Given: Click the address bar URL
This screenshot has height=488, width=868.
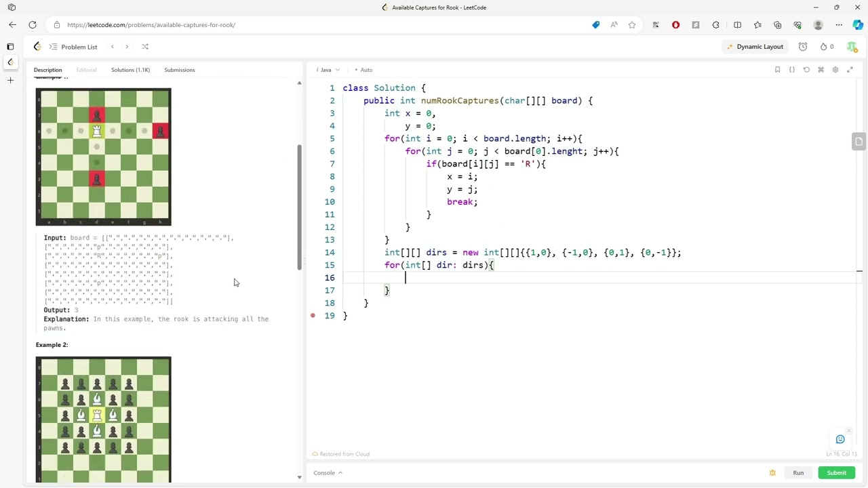Looking at the screenshot, I should coord(151,25).
